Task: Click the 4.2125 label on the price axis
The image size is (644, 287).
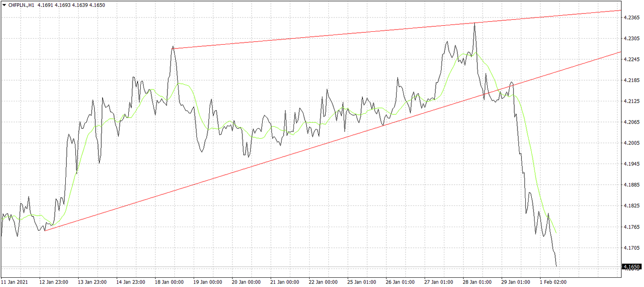Action: click(x=630, y=101)
